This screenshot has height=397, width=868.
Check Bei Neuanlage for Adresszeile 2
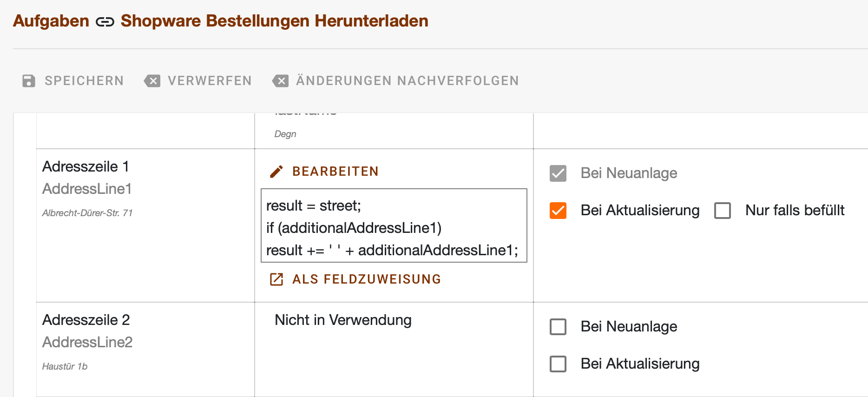coord(558,327)
